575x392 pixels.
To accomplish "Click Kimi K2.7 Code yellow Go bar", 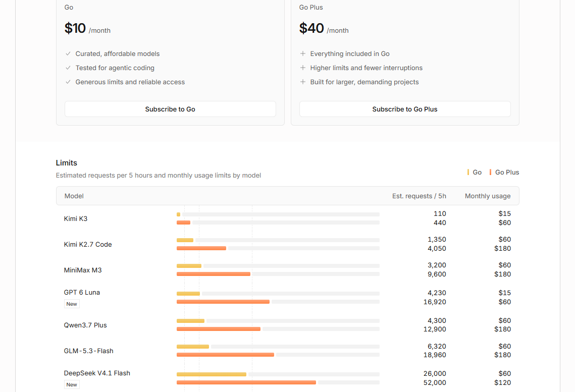I will [185, 240].
